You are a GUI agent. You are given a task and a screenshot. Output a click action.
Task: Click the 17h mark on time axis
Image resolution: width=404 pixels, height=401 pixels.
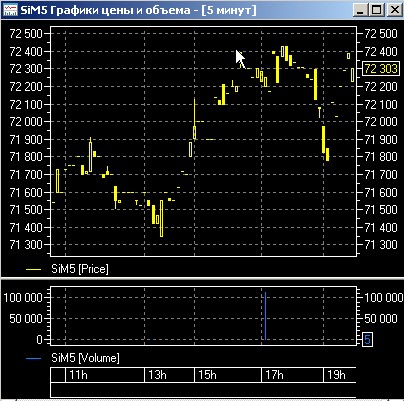(x=274, y=375)
